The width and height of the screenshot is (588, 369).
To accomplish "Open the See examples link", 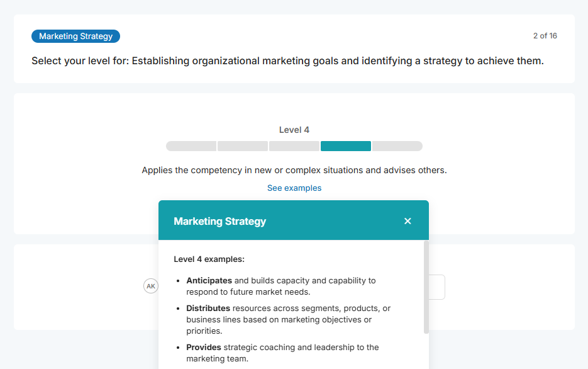I will click(x=294, y=188).
